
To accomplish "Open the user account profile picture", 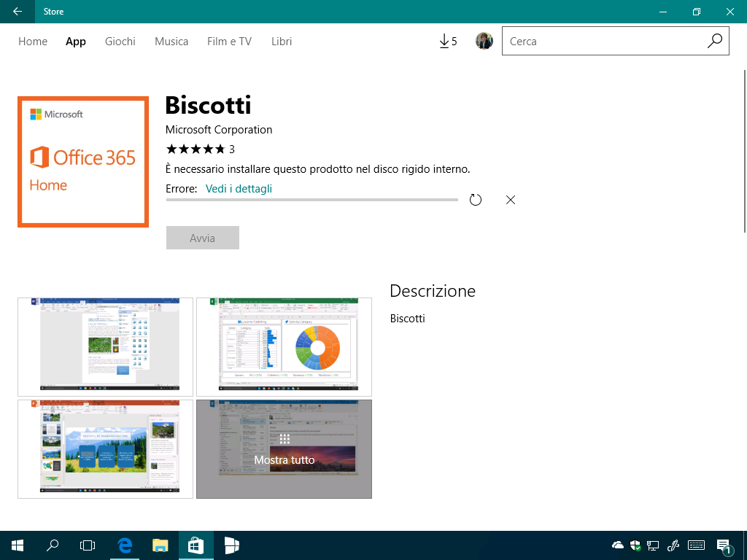I will point(484,41).
